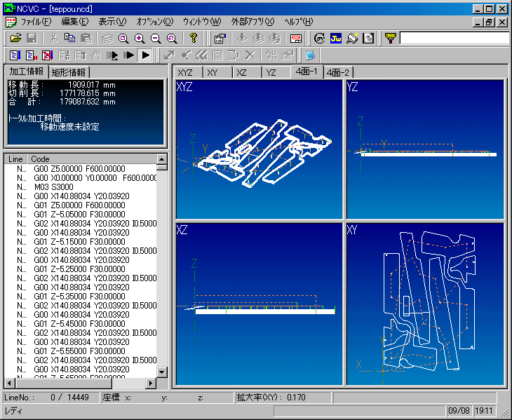Viewport: 512px width, 420px height.
Task: Select the 4面-1 view tab
Action: [x=306, y=72]
